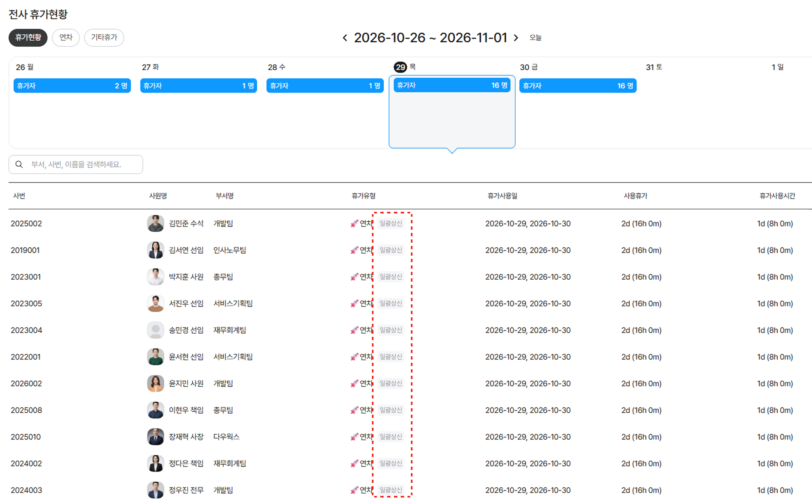
Task: Select the 31 토 day column
Action: pos(704,103)
